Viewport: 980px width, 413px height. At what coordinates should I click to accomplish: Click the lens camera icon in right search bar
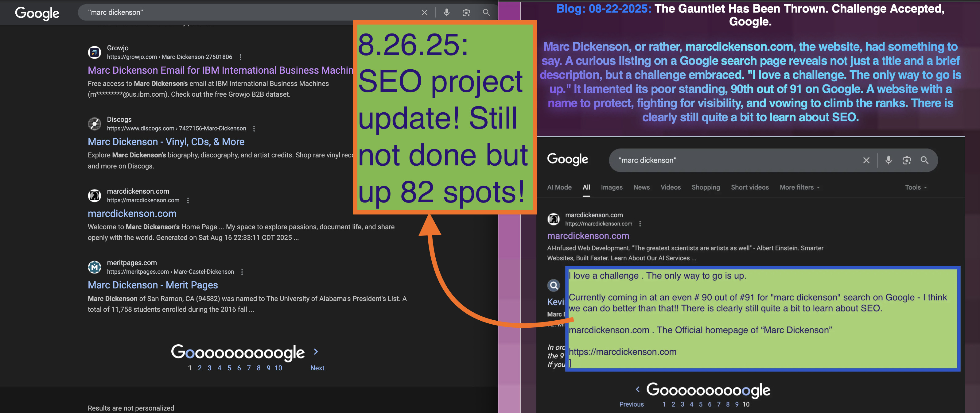click(907, 160)
